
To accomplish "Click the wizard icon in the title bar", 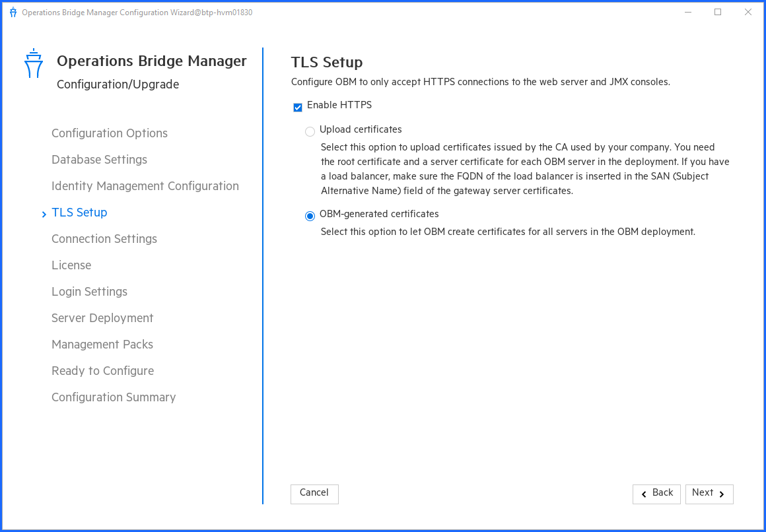I will click(13, 12).
